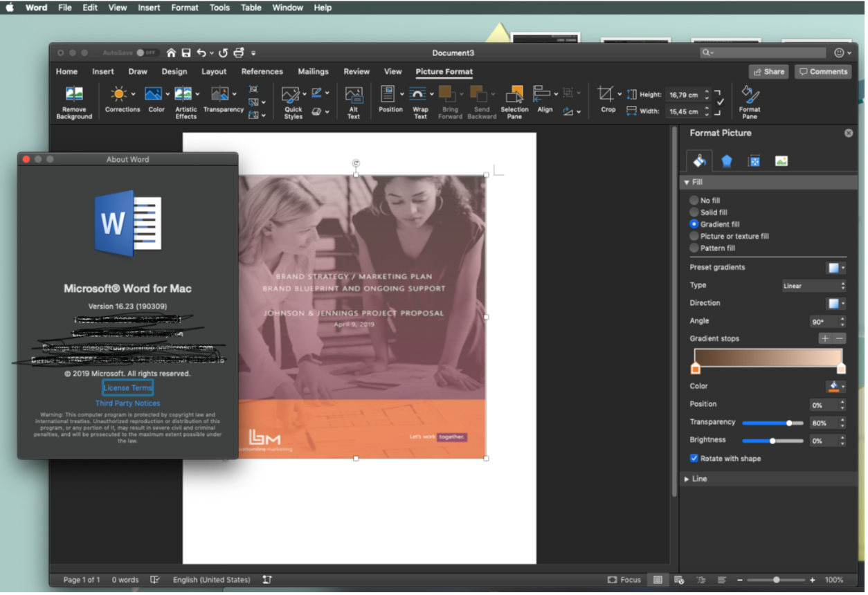Choose the Pattern fill option

[x=694, y=248]
